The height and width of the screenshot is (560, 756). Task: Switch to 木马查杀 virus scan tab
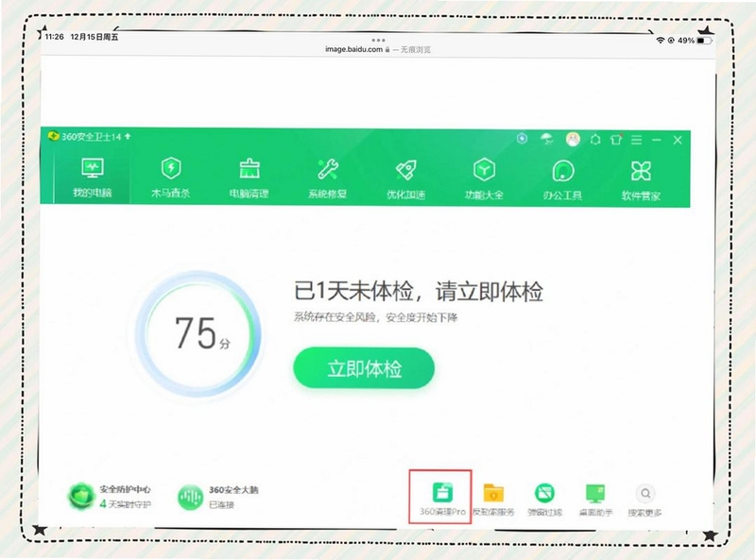[171, 178]
